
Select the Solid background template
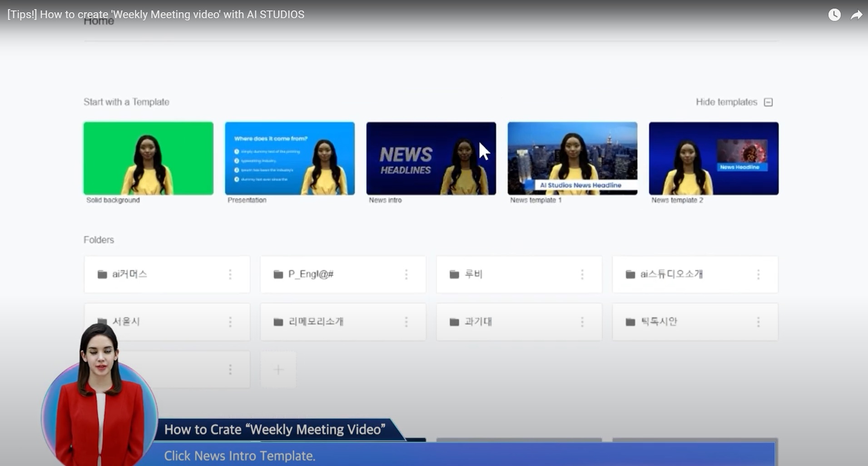coord(148,158)
